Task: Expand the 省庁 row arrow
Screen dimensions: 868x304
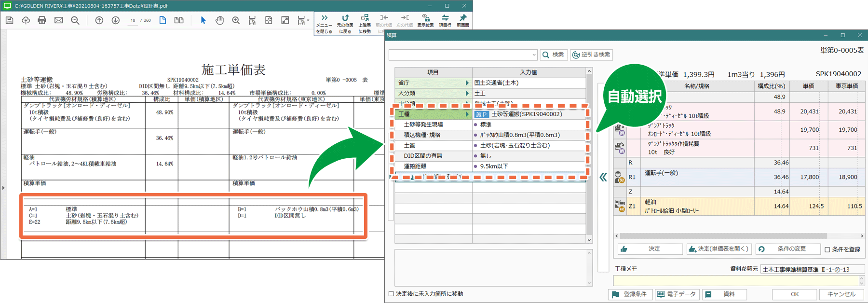Action: tap(467, 83)
